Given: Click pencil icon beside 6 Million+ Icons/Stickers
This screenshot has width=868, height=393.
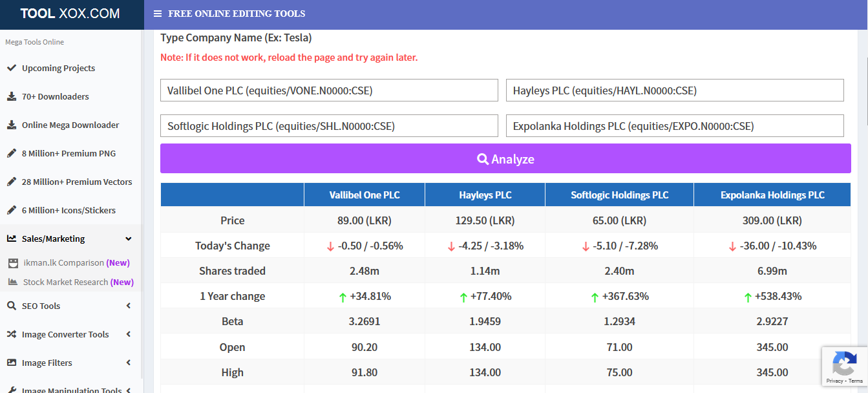Looking at the screenshot, I should click(x=11, y=210).
